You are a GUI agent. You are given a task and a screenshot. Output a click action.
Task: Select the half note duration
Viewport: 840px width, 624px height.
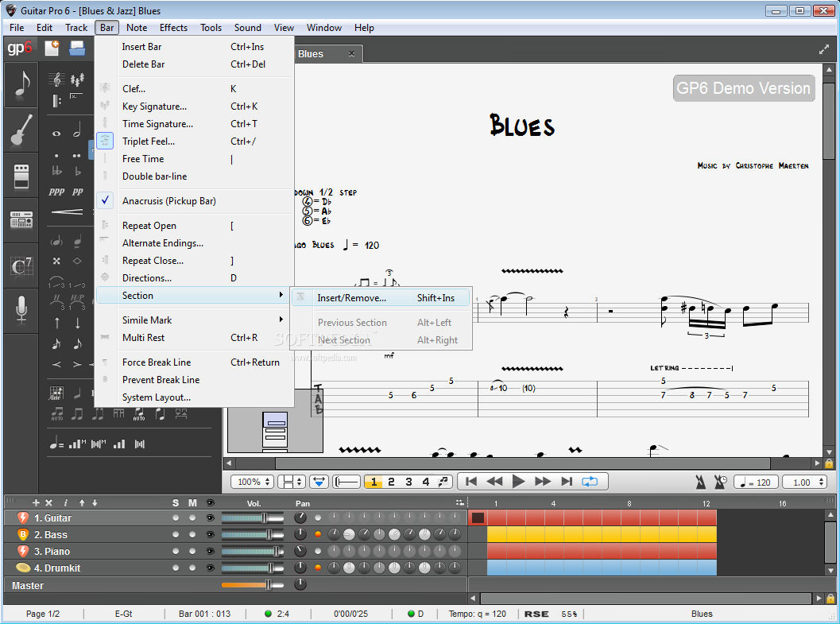pos(77,130)
